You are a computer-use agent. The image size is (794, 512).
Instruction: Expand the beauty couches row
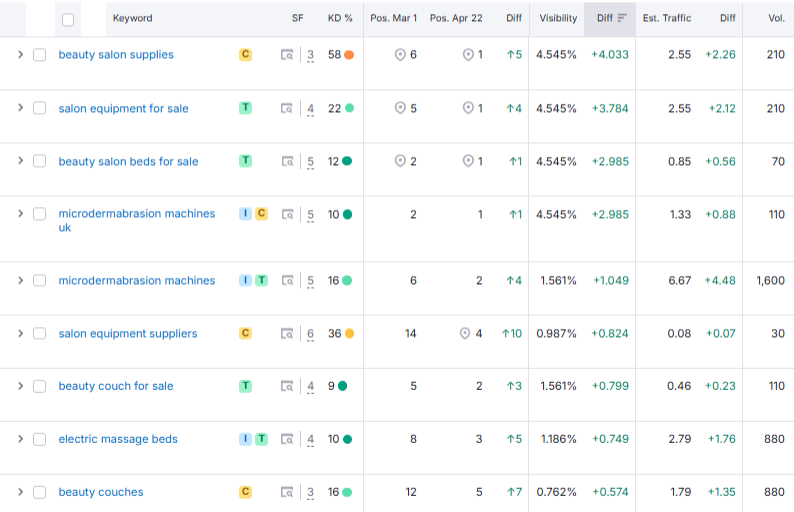[x=20, y=492]
